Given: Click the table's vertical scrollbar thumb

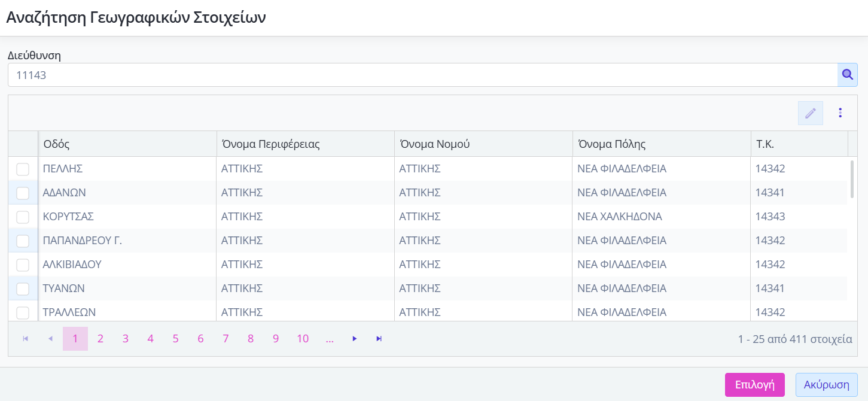Looking at the screenshot, I should pyautogui.click(x=852, y=179).
